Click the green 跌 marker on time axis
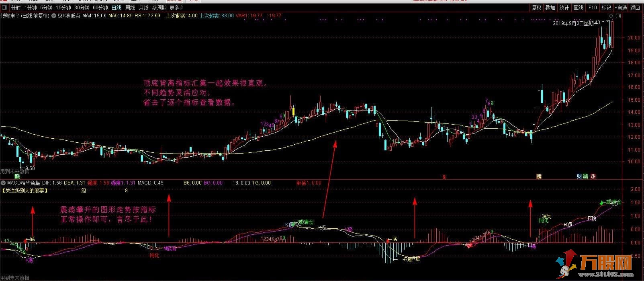The width and height of the screenshot is (644, 281). [17, 176]
